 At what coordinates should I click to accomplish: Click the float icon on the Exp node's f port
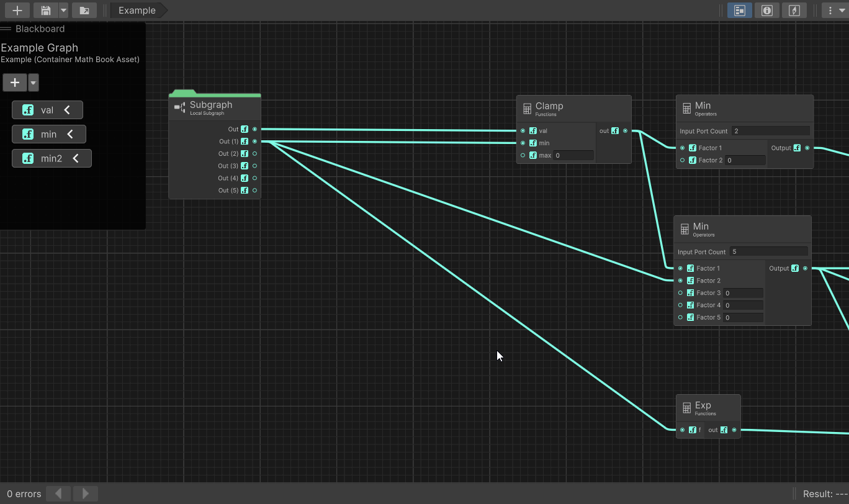pos(693,430)
